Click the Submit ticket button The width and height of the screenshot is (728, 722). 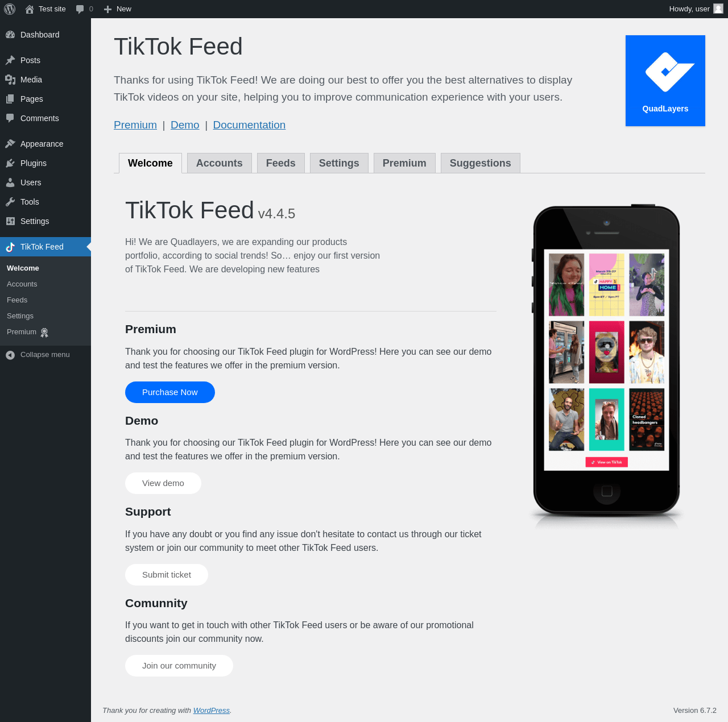click(x=167, y=575)
